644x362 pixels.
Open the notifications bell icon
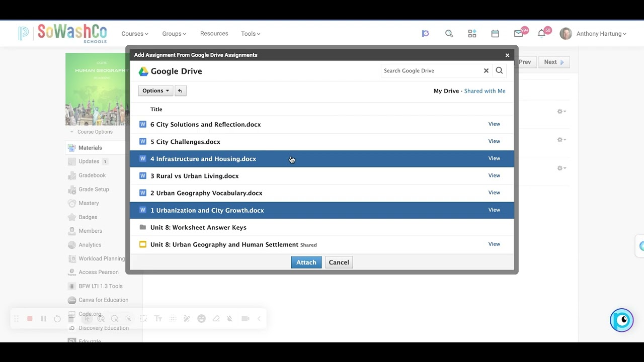coord(541,34)
